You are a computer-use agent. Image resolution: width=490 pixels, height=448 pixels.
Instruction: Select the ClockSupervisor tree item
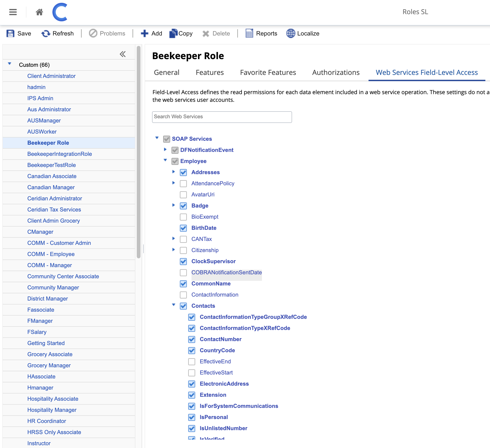(x=213, y=262)
